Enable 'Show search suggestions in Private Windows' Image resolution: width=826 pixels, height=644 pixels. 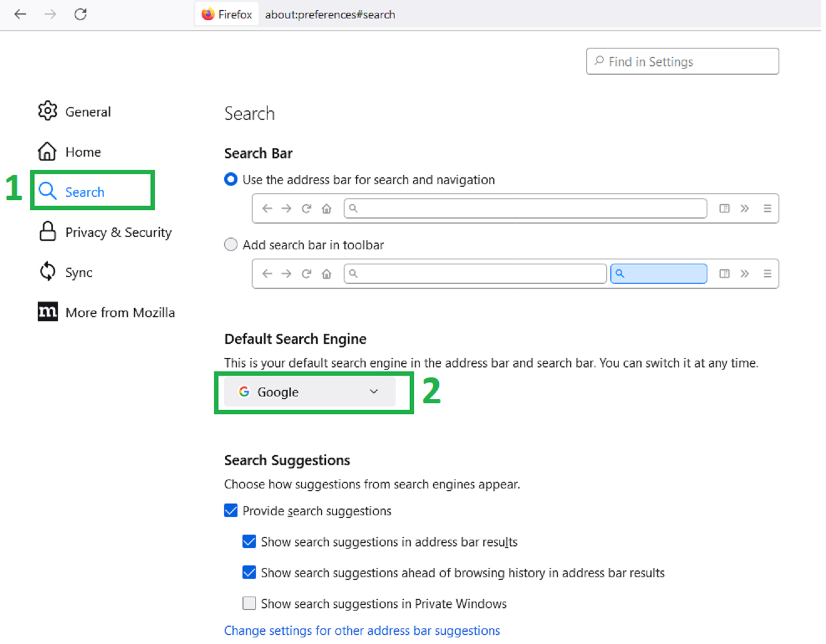249,603
